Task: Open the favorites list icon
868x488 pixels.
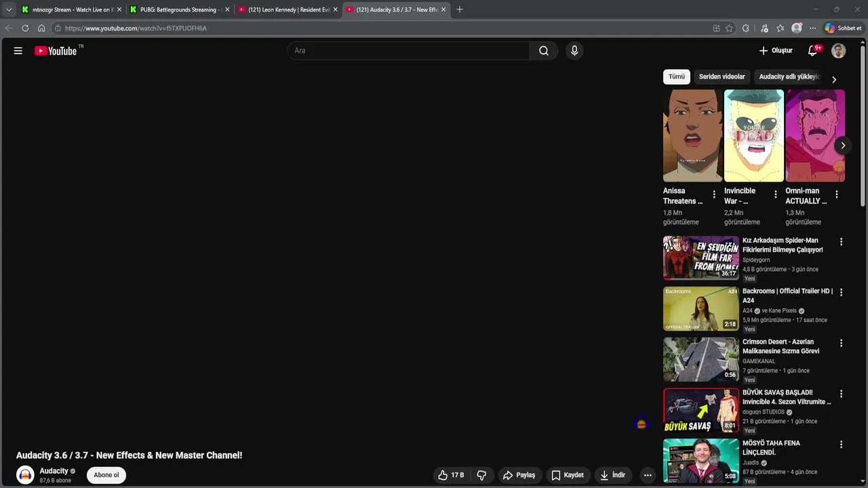Action: 781,28
